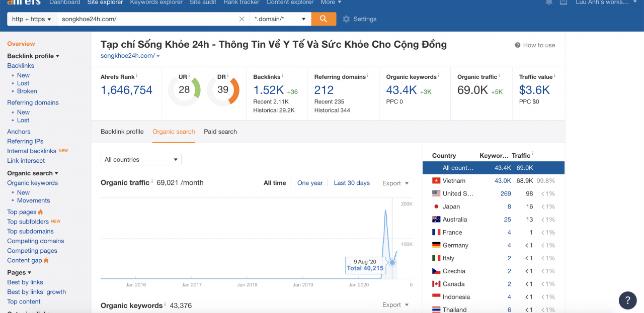Select the Organic search tab
The height and width of the screenshot is (313, 644).
pyautogui.click(x=174, y=132)
